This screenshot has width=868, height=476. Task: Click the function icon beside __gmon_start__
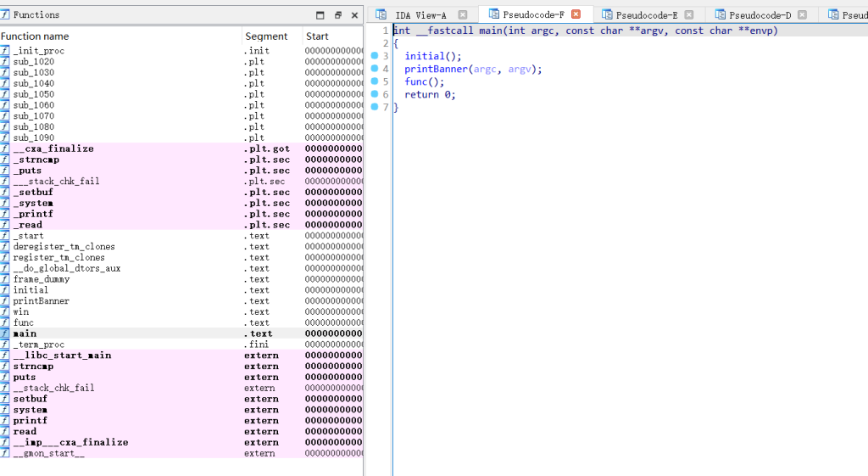(x=5, y=453)
